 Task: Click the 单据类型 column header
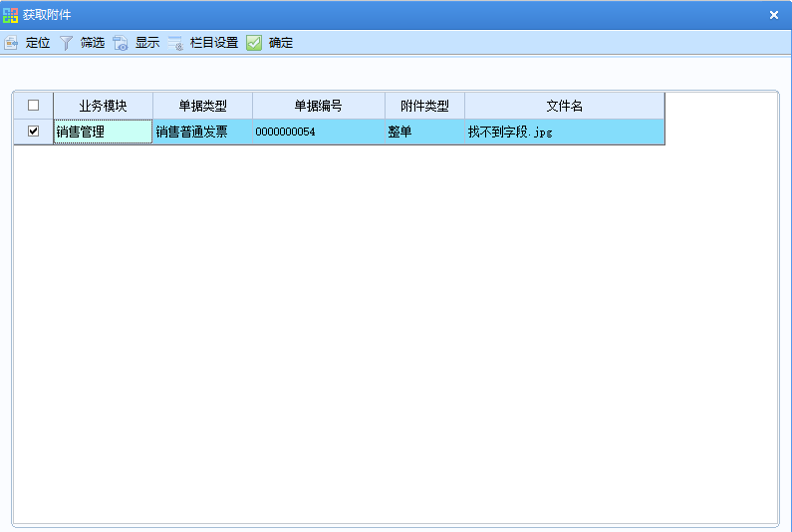[202, 106]
